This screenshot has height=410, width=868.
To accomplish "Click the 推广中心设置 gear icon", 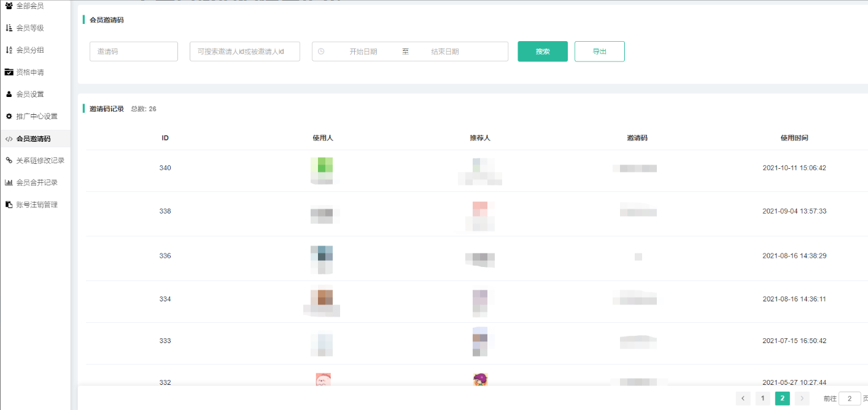I will coord(9,117).
